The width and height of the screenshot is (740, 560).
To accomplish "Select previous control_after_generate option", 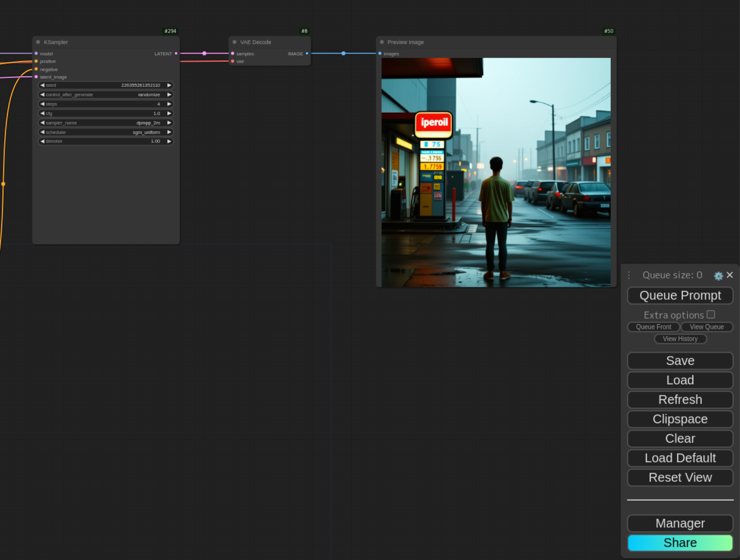I will point(42,95).
